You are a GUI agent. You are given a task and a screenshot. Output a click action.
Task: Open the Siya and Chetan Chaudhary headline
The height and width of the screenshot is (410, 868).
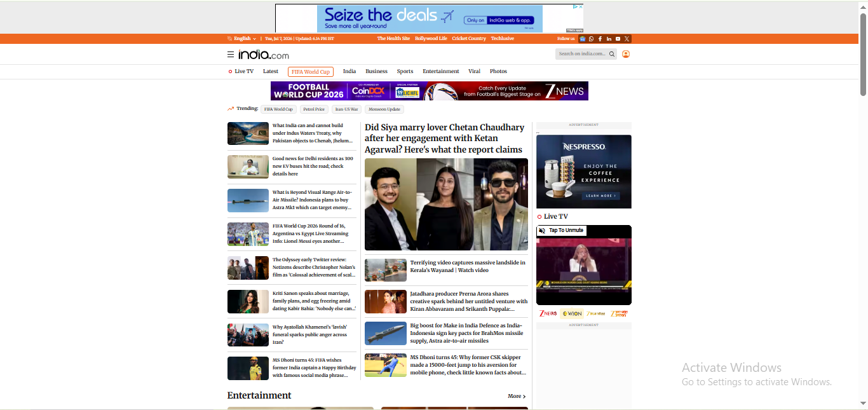tap(445, 139)
